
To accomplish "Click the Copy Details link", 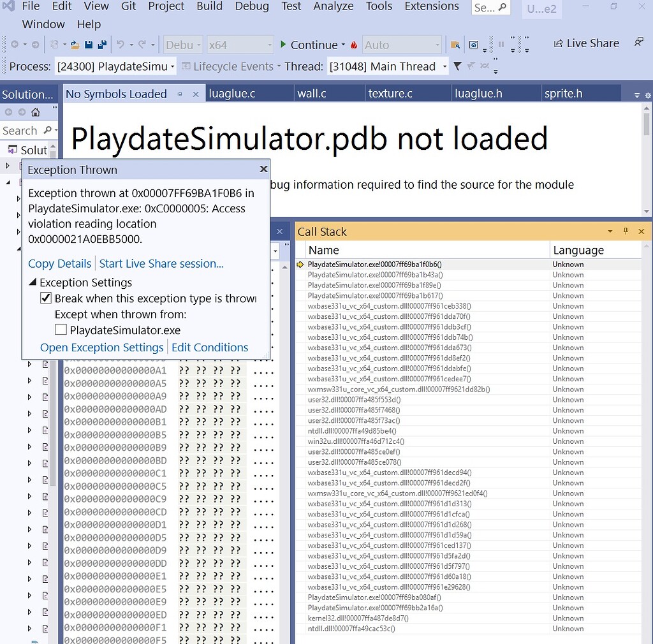I will (x=59, y=263).
